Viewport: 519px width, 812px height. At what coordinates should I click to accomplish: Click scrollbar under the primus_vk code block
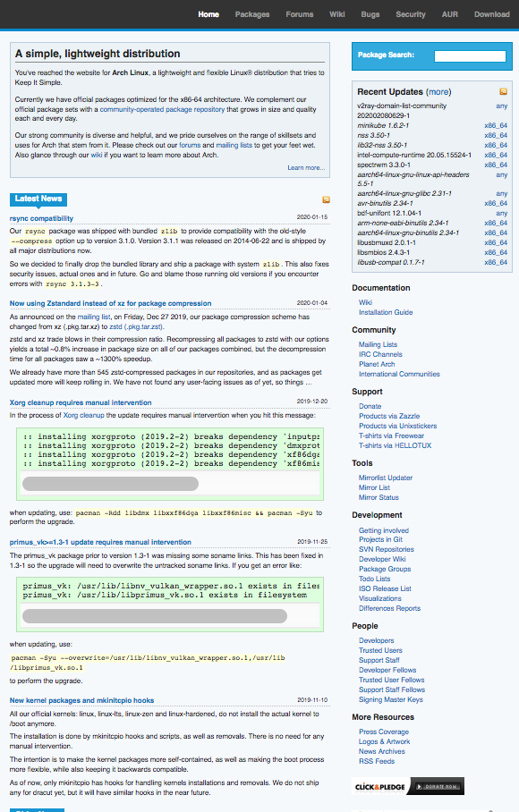[x=154, y=616]
